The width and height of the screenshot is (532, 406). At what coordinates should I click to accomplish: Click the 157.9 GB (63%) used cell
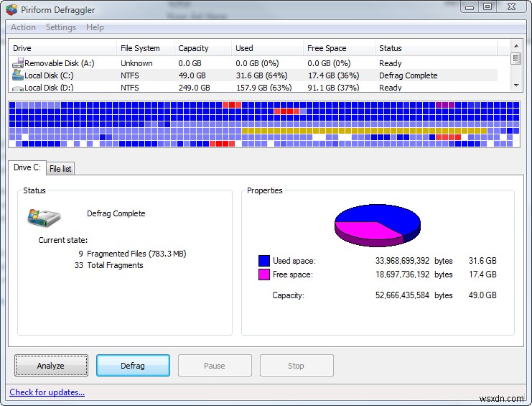point(263,88)
